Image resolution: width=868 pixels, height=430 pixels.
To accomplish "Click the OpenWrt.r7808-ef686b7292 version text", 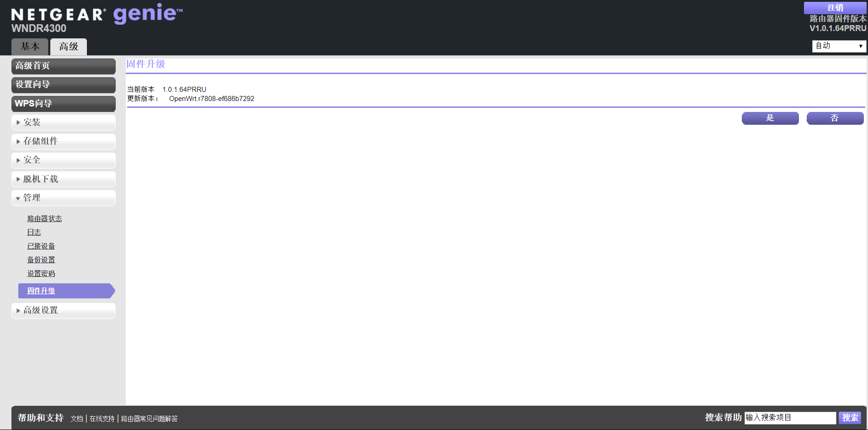I will point(212,99).
